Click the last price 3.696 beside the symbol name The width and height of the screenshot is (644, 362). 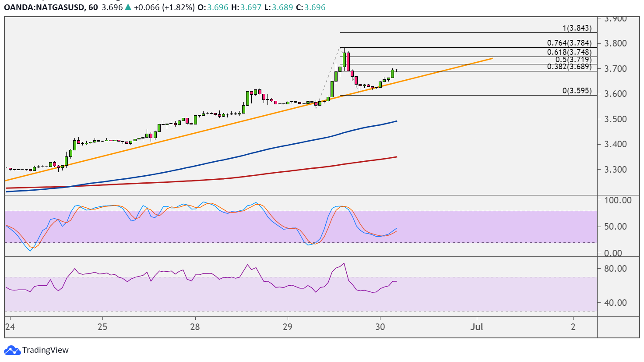pyautogui.click(x=112, y=7)
